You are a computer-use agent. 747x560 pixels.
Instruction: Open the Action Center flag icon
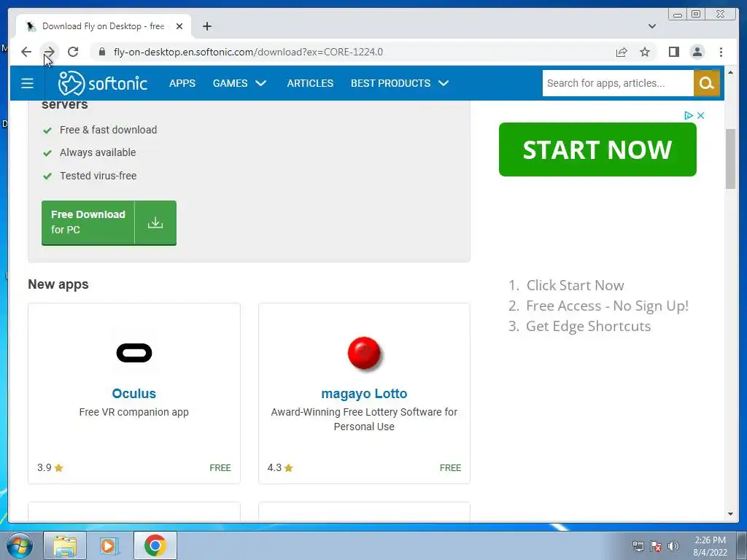[x=656, y=546]
